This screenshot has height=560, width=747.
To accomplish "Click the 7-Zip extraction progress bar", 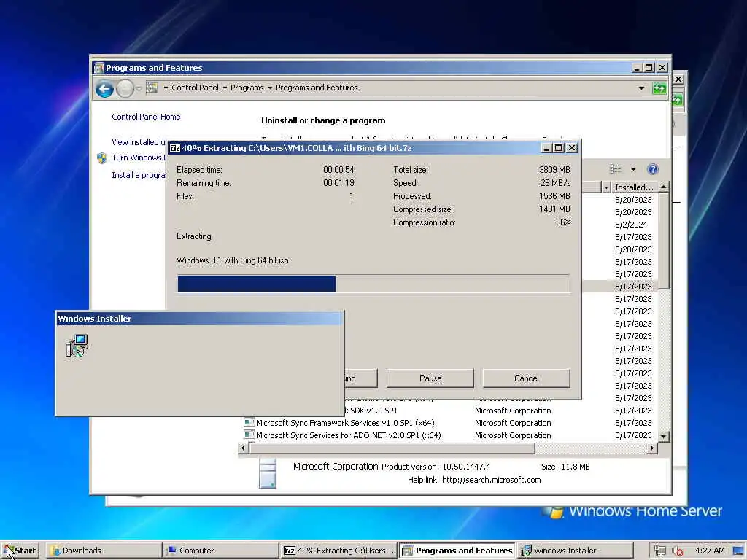I will click(373, 284).
